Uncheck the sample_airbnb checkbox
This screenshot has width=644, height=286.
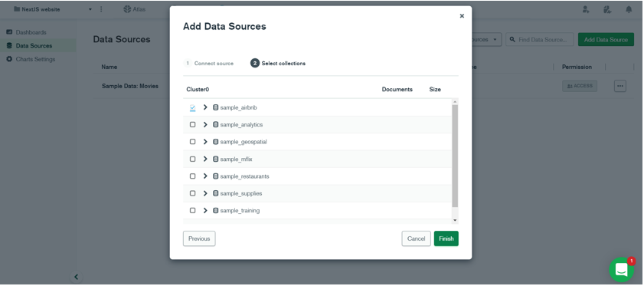tap(193, 108)
